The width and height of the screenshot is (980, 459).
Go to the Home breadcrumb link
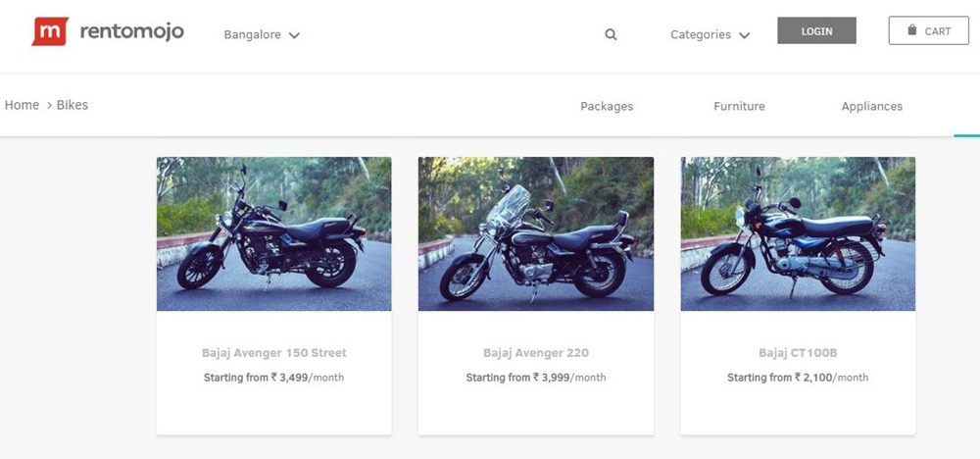click(x=22, y=105)
